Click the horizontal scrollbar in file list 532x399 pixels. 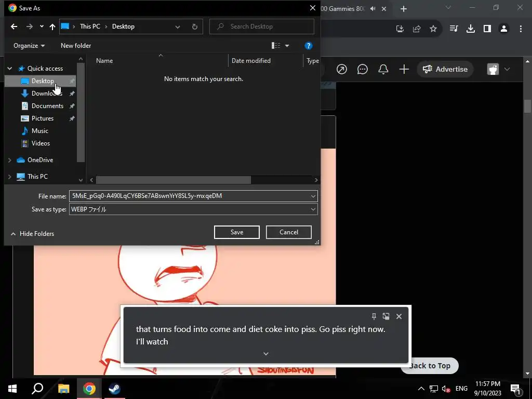(174, 180)
